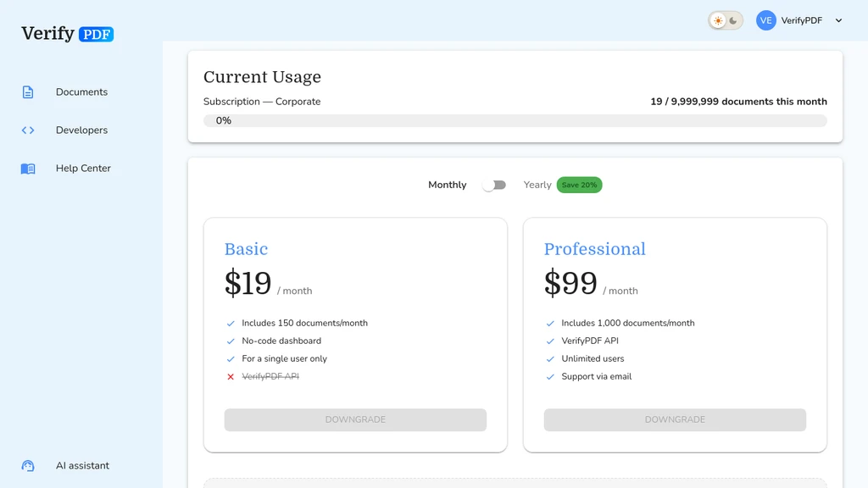Click checkmark beside No-code dashboard
868x488 pixels.
coord(231,341)
